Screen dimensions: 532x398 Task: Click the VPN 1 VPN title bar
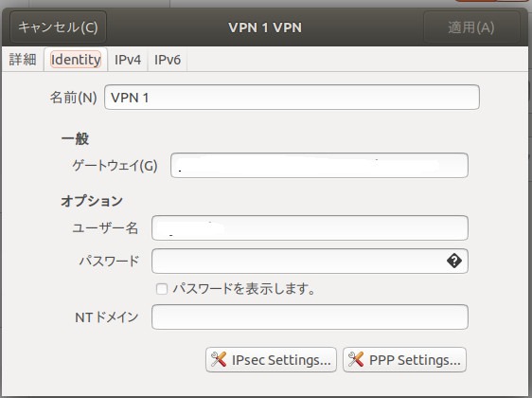[x=265, y=27]
